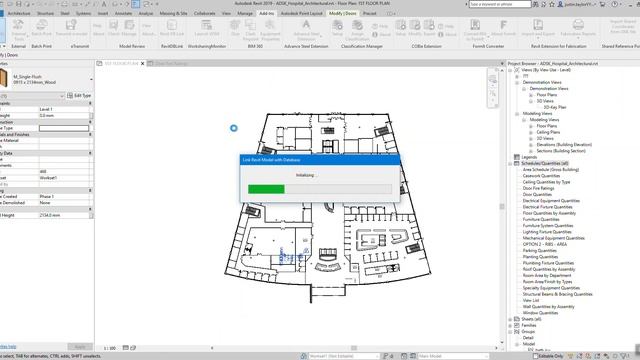Expand Elevations (Building Elevation) node
Image resolution: width=640 pixels, height=360 pixels.
[x=531, y=144]
